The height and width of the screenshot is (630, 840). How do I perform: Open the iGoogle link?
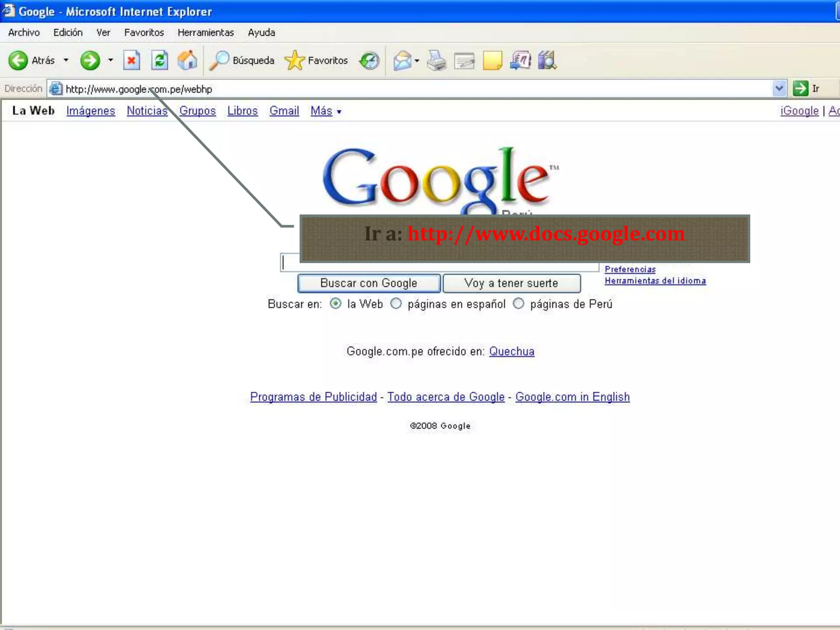click(x=799, y=111)
